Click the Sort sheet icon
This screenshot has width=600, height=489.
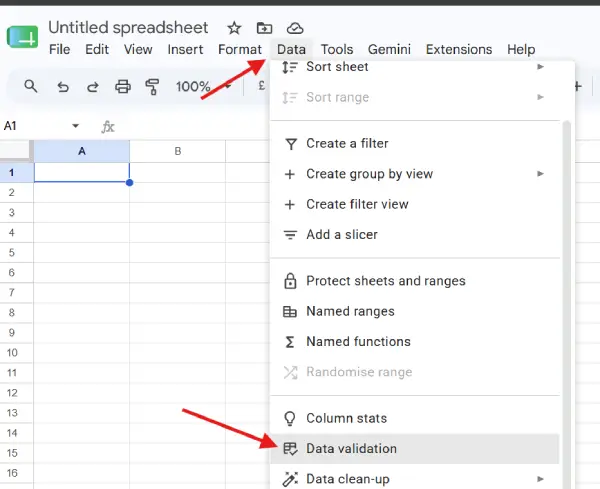pyautogui.click(x=290, y=67)
